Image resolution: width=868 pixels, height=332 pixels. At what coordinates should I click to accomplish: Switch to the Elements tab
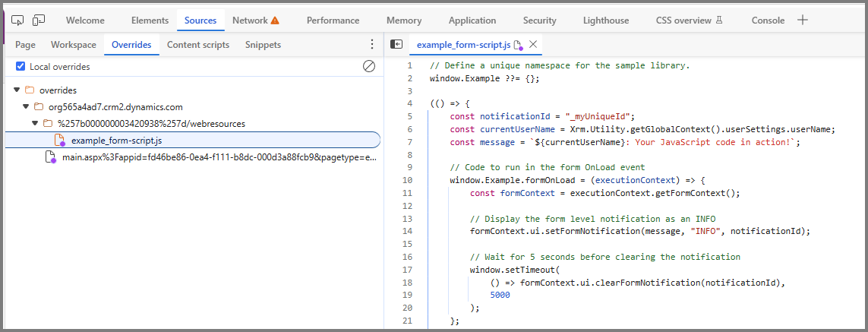(x=150, y=21)
